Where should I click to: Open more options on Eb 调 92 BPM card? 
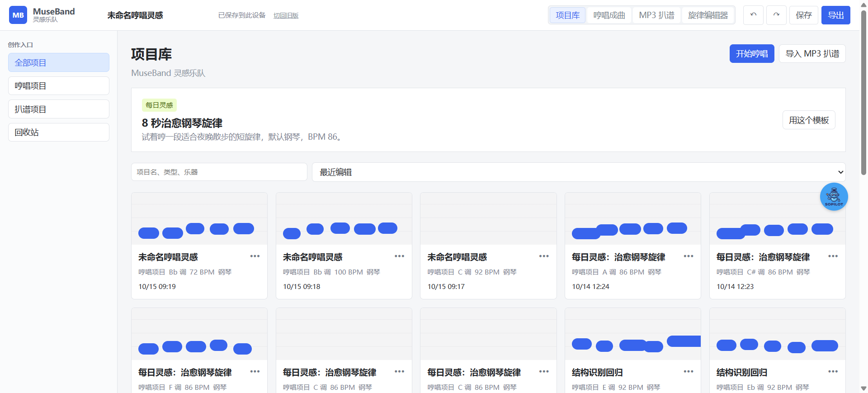[833, 372]
